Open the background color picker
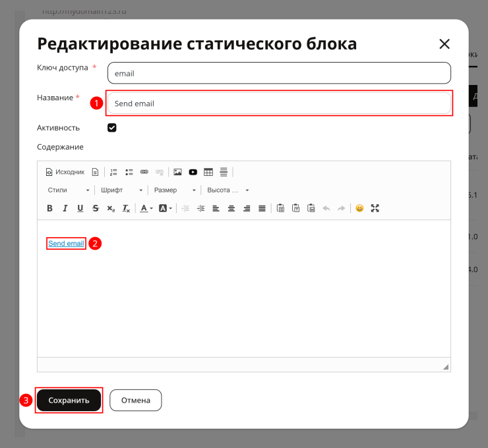The width and height of the screenshot is (488, 448). point(166,208)
